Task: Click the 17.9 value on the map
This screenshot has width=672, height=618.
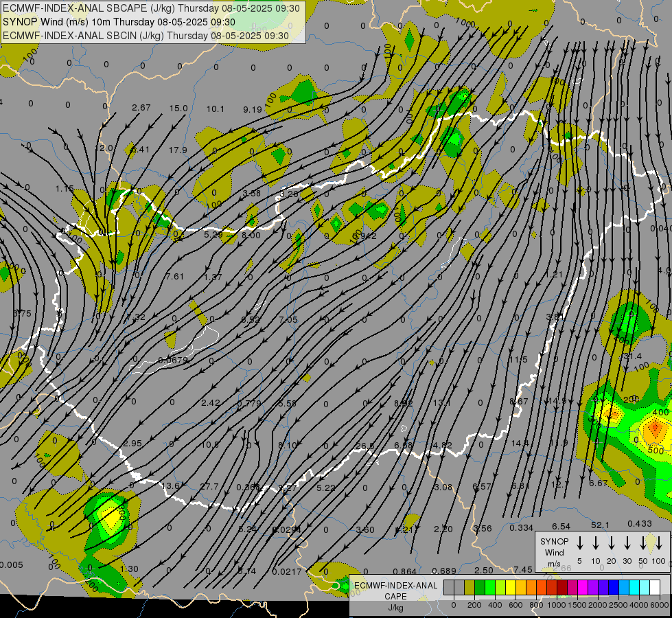Action: pos(178,150)
